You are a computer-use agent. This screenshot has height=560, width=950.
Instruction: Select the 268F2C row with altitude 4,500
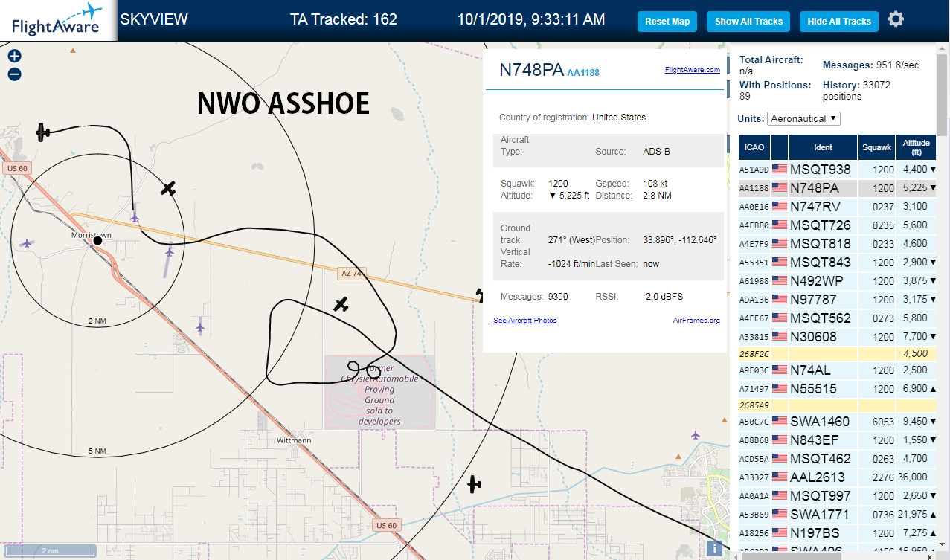tap(838, 354)
